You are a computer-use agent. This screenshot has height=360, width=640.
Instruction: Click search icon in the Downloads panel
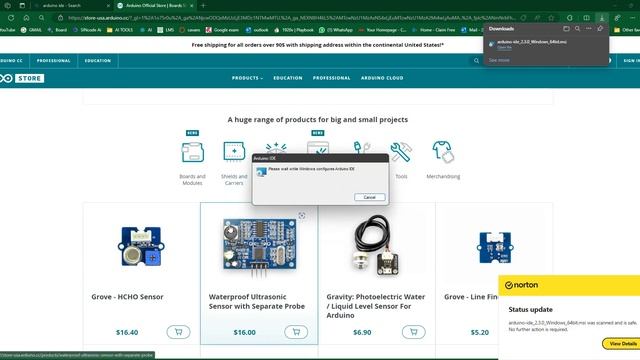[577, 29]
